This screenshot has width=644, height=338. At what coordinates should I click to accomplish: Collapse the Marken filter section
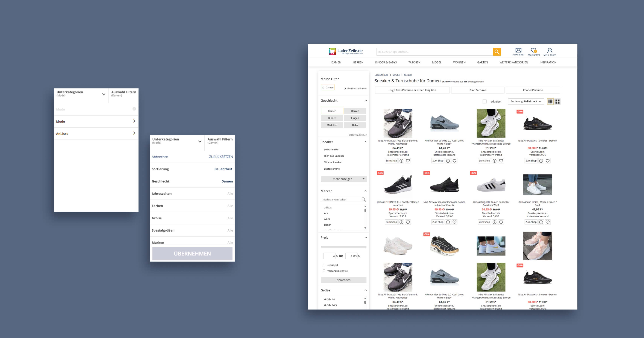(365, 191)
